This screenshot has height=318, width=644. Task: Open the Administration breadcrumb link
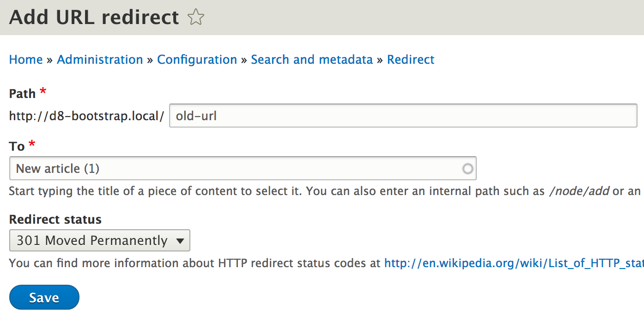[x=100, y=60]
